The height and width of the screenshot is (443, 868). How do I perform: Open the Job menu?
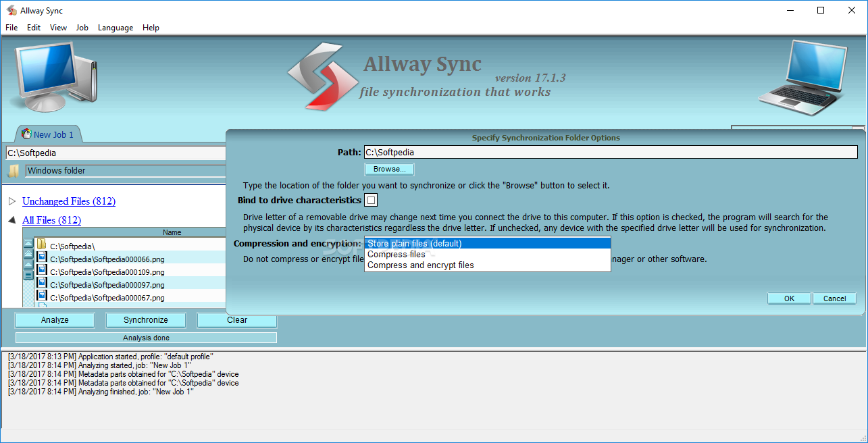pos(82,28)
